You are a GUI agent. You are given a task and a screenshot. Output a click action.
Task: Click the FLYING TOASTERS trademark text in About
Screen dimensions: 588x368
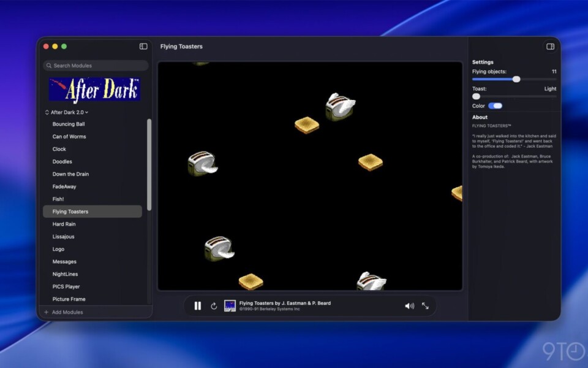click(x=491, y=126)
